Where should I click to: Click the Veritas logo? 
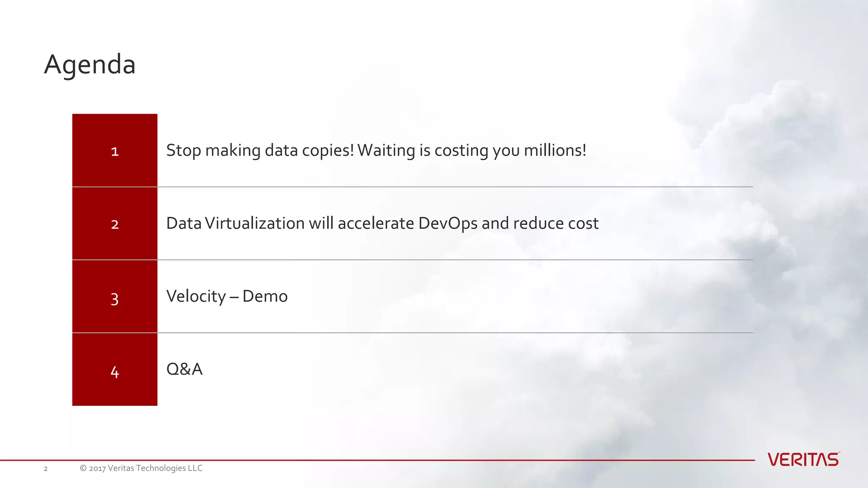[804, 460]
